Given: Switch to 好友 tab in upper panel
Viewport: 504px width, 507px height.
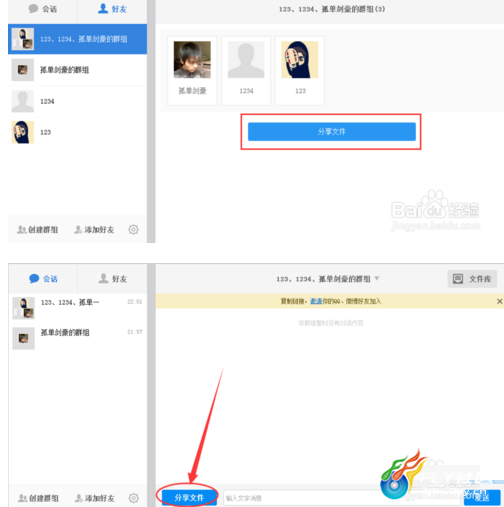Looking at the screenshot, I should (x=112, y=9).
